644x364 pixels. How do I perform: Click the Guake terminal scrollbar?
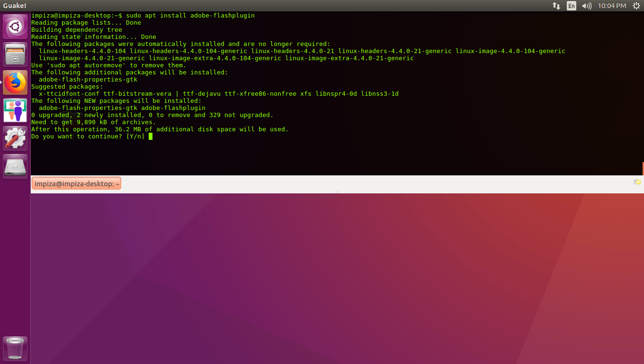tap(643, 168)
